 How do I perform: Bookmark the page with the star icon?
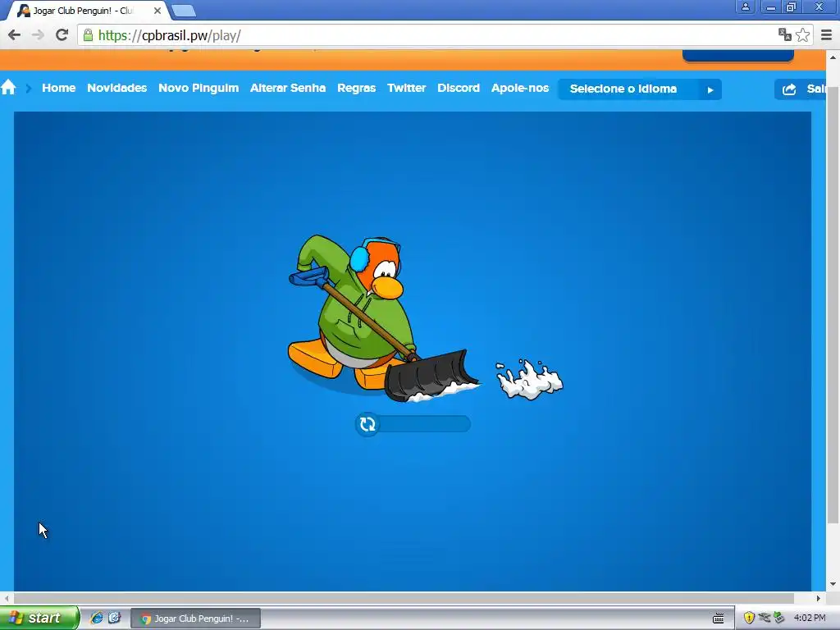click(x=802, y=35)
